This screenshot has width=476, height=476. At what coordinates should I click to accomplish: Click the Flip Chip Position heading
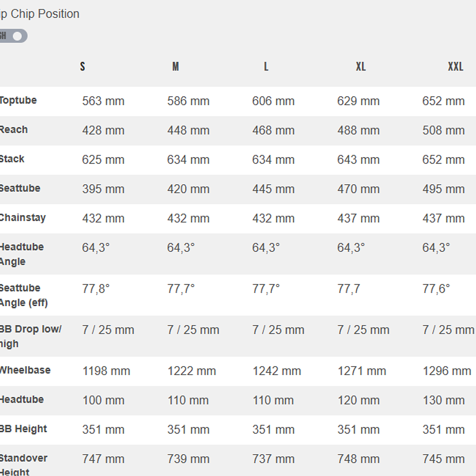pyautogui.click(x=40, y=14)
